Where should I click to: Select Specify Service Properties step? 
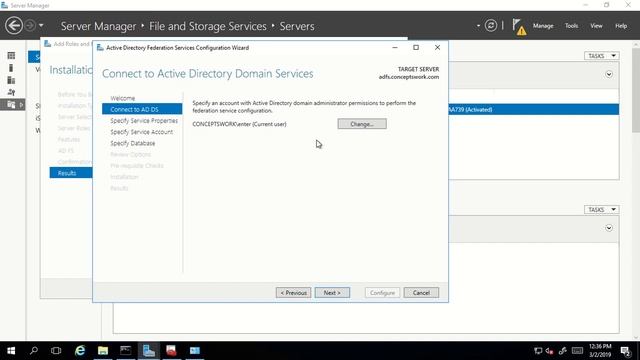[x=144, y=120]
